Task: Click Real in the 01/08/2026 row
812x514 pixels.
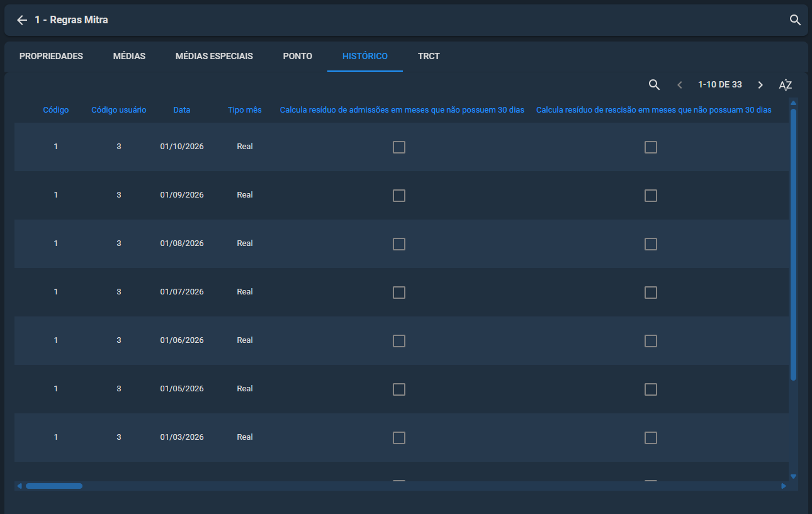Action: [x=245, y=243]
